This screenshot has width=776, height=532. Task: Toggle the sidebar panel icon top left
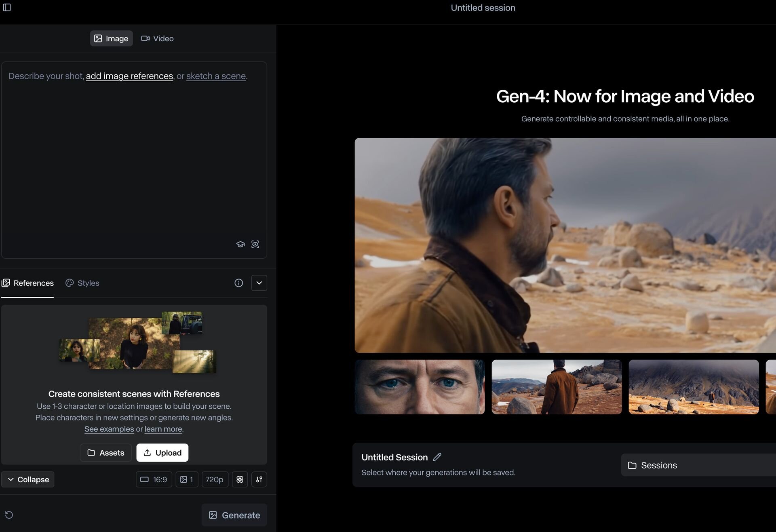coord(7,7)
